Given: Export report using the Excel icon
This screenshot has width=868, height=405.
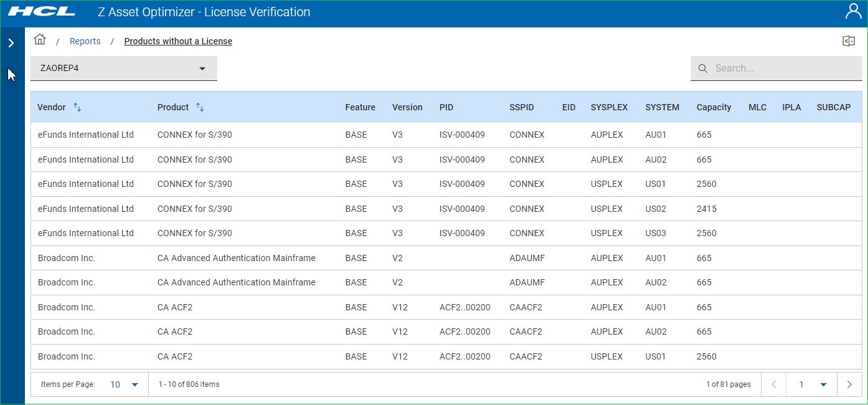Looking at the screenshot, I should (x=848, y=41).
